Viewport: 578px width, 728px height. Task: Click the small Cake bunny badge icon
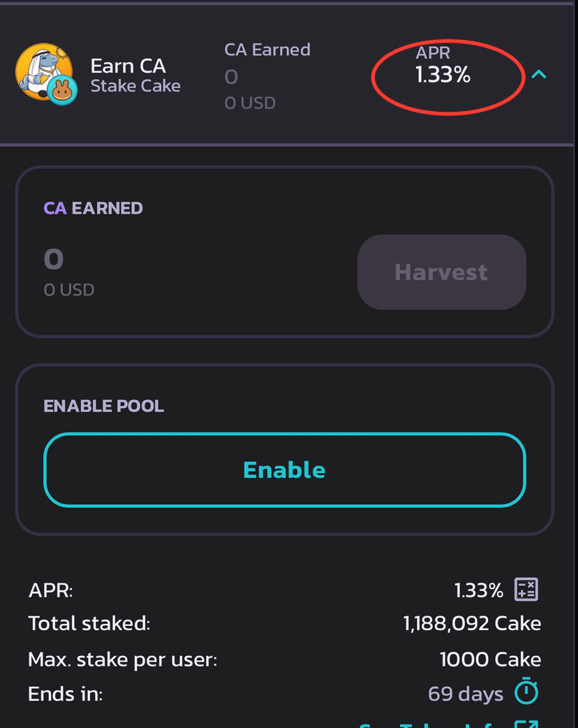click(x=63, y=91)
